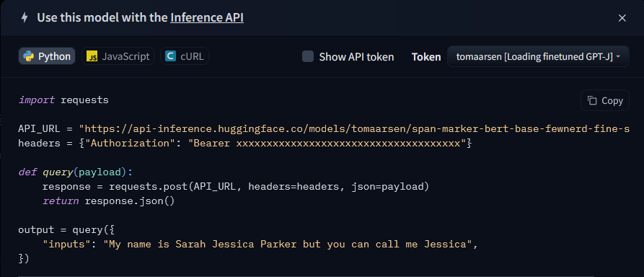Open the tomaarsen token selector dropdown
The height and width of the screenshot is (277, 644).
(x=538, y=56)
